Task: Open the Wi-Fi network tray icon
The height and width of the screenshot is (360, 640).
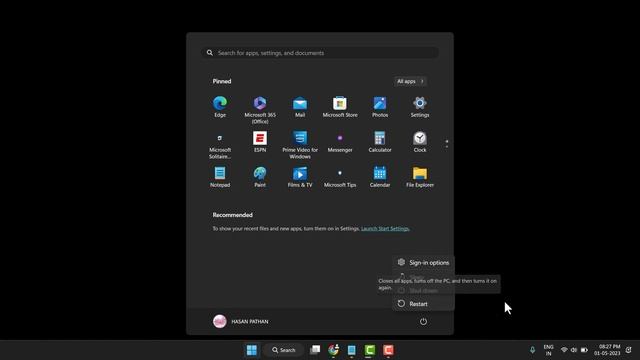Action: click(x=564, y=350)
